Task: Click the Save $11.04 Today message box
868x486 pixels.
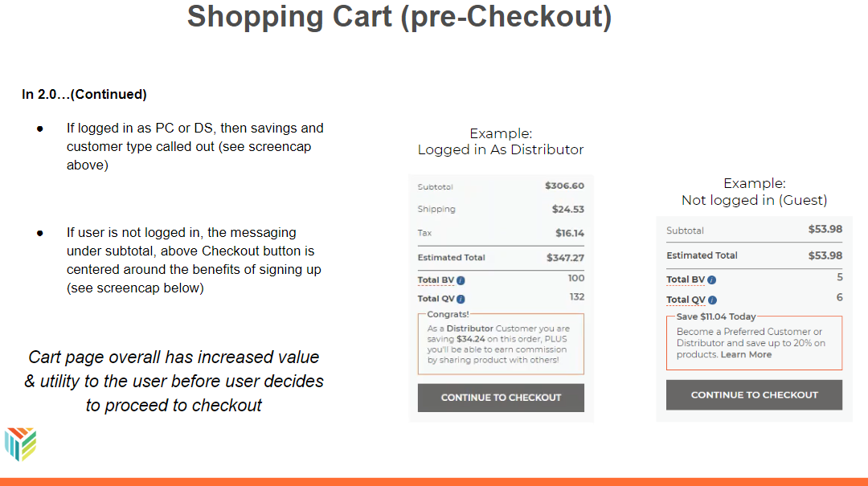Action: click(754, 343)
